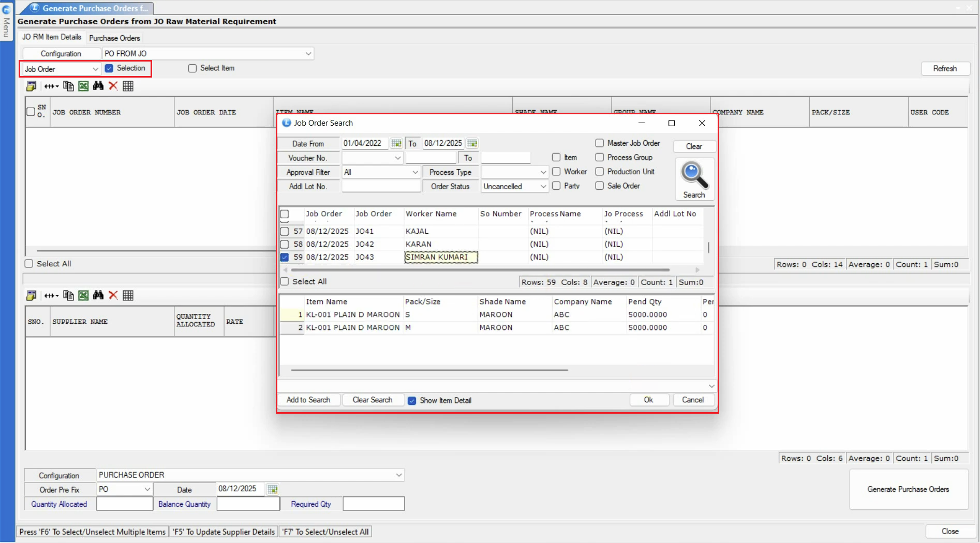Click the Addl Lot No. text field
This screenshot has width=980, height=543.
(x=381, y=187)
